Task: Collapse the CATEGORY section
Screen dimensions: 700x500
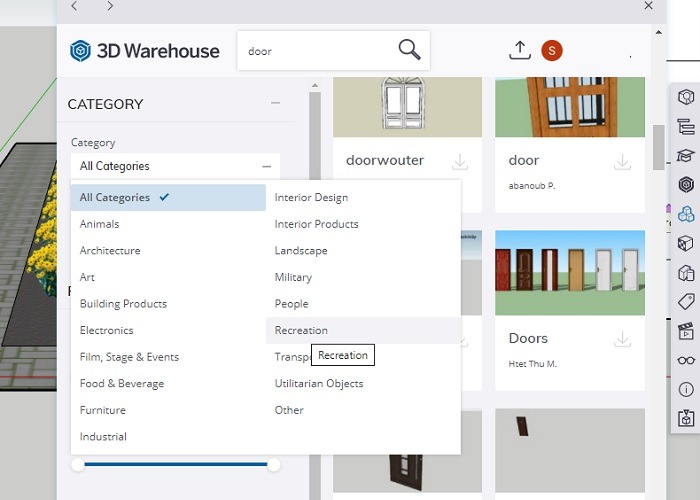Action: pyautogui.click(x=275, y=103)
